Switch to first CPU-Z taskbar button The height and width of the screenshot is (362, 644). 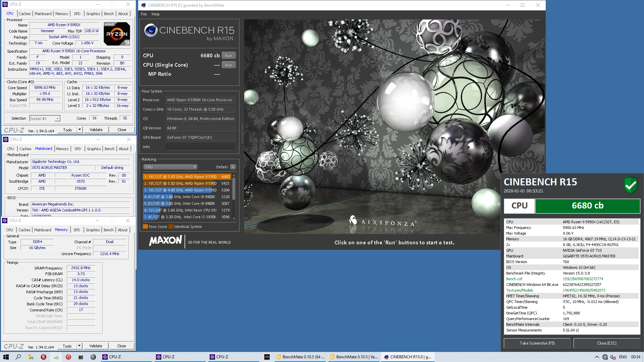126,357
